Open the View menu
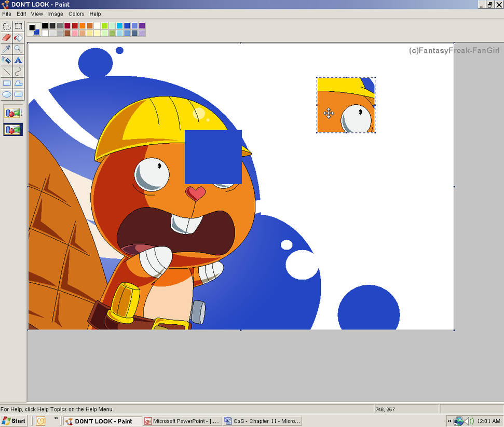The width and height of the screenshot is (504, 427). 37,14
